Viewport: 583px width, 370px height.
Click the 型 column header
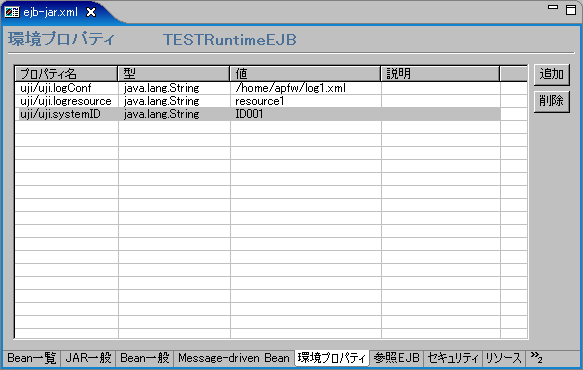point(174,74)
